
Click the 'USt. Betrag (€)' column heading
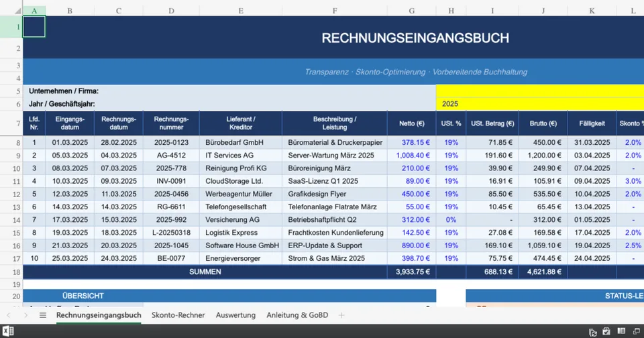[x=492, y=123]
